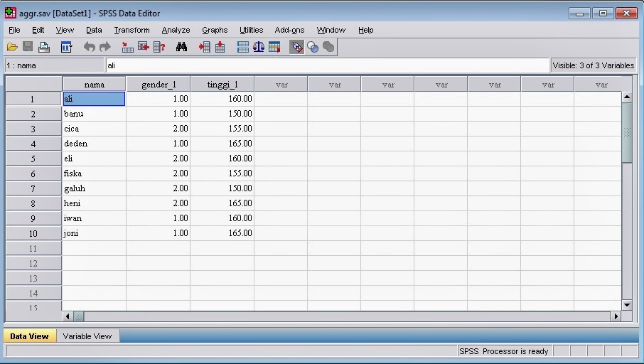
Task: Click the '1 : nama' cell reference box
Action: click(54, 65)
